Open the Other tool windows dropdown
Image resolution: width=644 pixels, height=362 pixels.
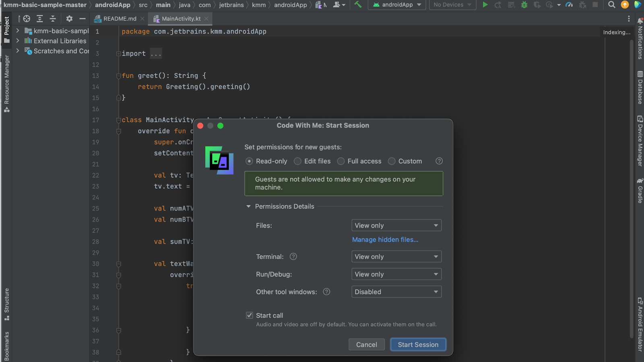click(x=396, y=292)
